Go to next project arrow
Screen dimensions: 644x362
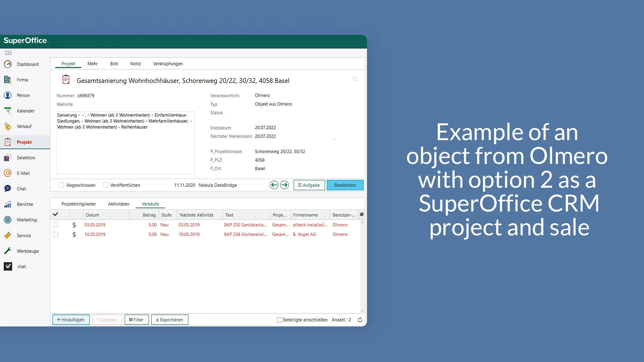pos(284,185)
